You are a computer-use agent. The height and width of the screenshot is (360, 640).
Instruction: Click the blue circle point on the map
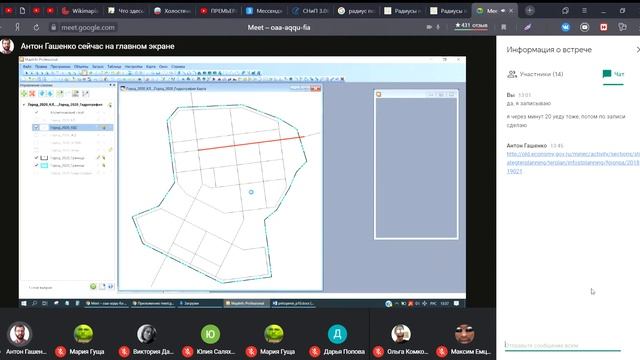(251, 192)
